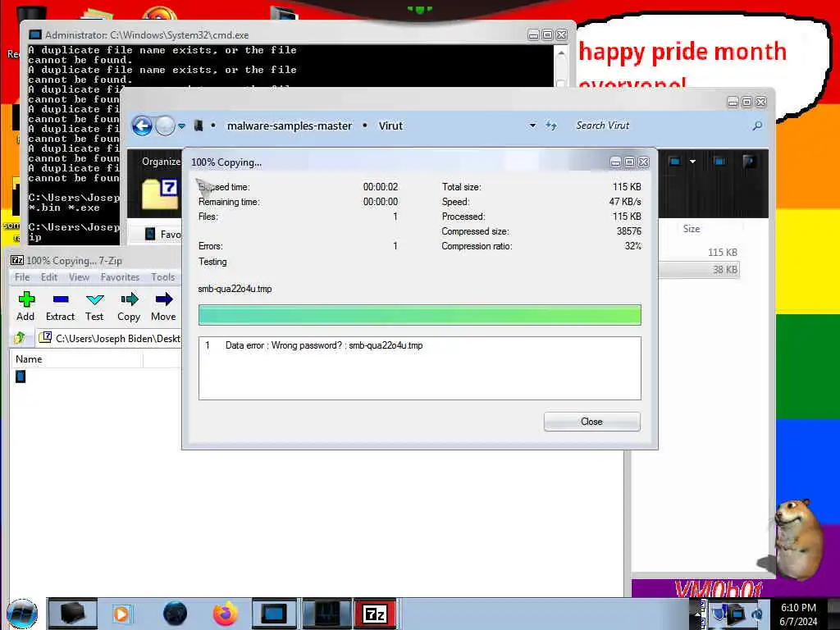The image size is (840, 630).
Task: Open the Tools menu in 7-Zip
Action: pyautogui.click(x=163, y=277)
